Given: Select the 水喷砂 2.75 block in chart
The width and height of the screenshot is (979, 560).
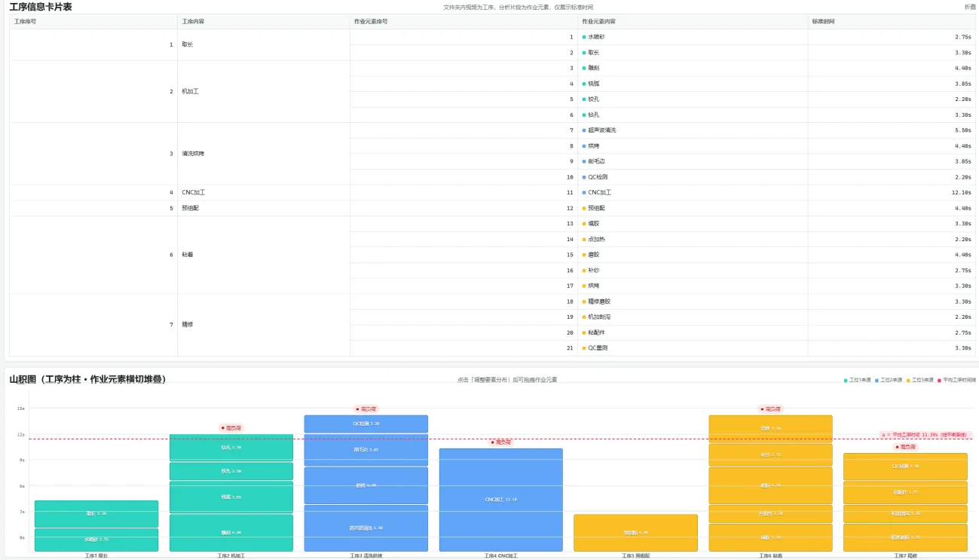Looking at the screenshot, I should [x=96, y=540].
